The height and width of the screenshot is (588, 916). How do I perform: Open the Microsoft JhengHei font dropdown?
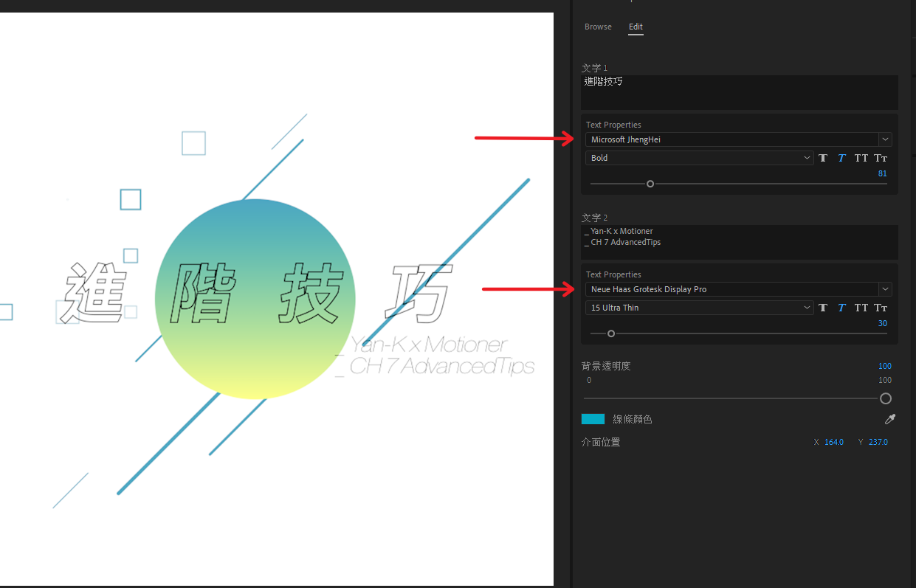tap(885, 139)
